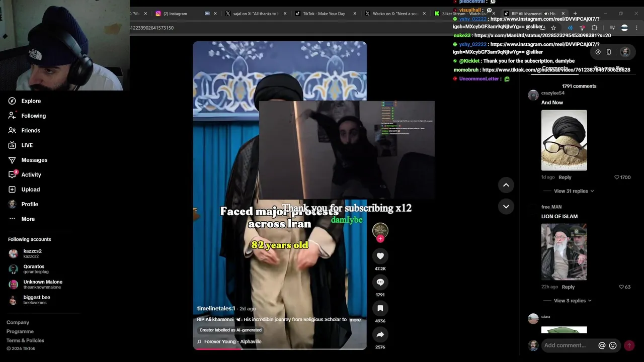Open a new browser tab with plus
Image resolution: width=644 pixels, height=362 pixels.
[575, 14]
